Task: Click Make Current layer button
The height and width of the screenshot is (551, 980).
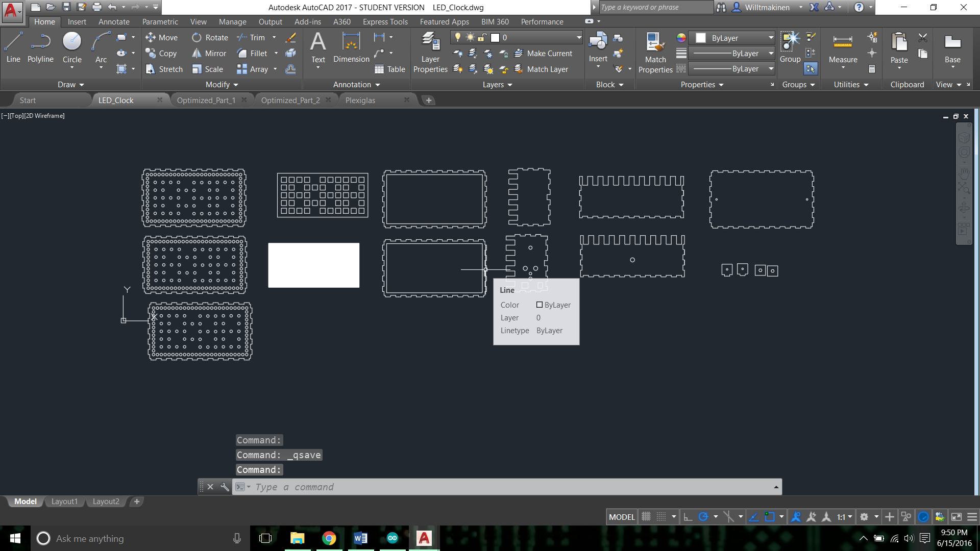Action: click(544, 53)
